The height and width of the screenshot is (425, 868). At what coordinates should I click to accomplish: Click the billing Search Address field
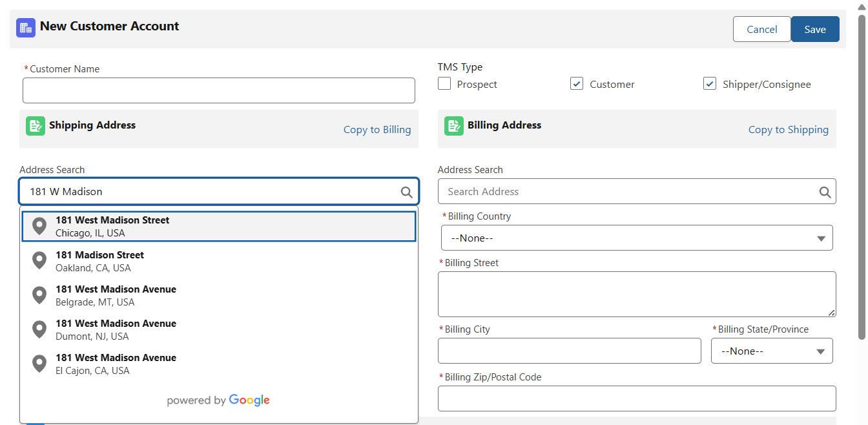(637, 191)
